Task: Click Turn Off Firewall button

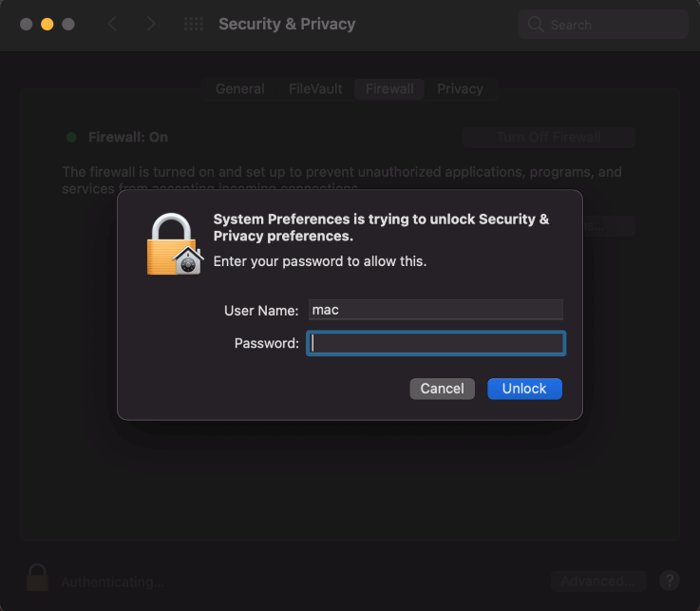Action: 549,137
